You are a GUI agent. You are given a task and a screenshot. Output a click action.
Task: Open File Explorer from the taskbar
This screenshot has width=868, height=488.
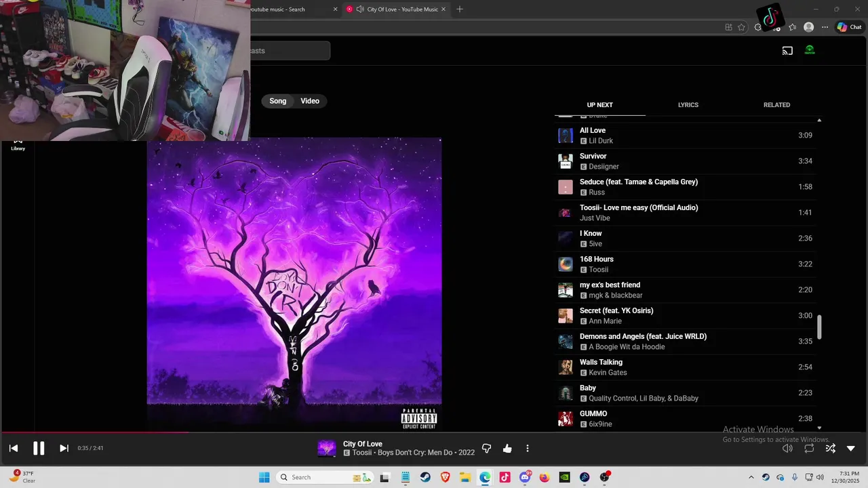pyautogui.click(x=465, y=477)
